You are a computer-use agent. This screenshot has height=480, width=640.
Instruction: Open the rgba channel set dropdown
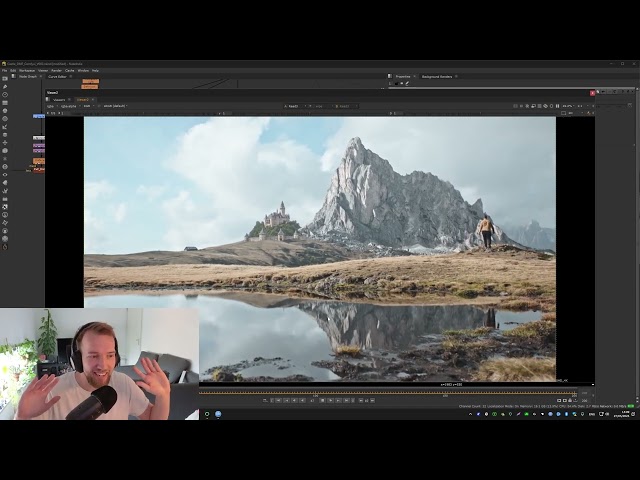52,106
